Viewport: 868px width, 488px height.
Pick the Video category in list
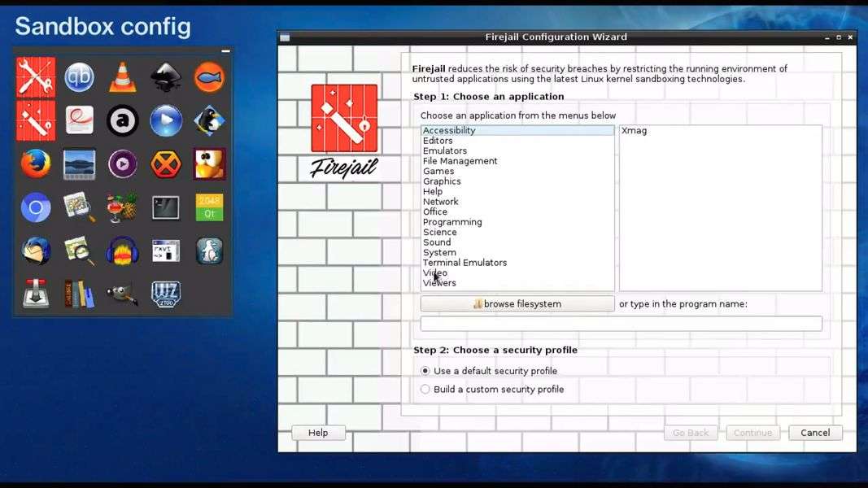click(x=435, y=273)
